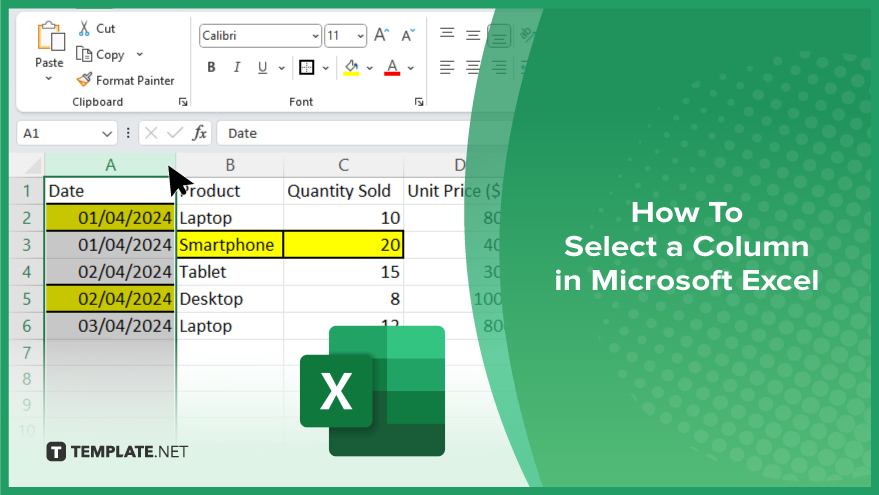This screenshot has height=495, width=879.
Task: Click the Align Left icon
Action: [447, 67]
